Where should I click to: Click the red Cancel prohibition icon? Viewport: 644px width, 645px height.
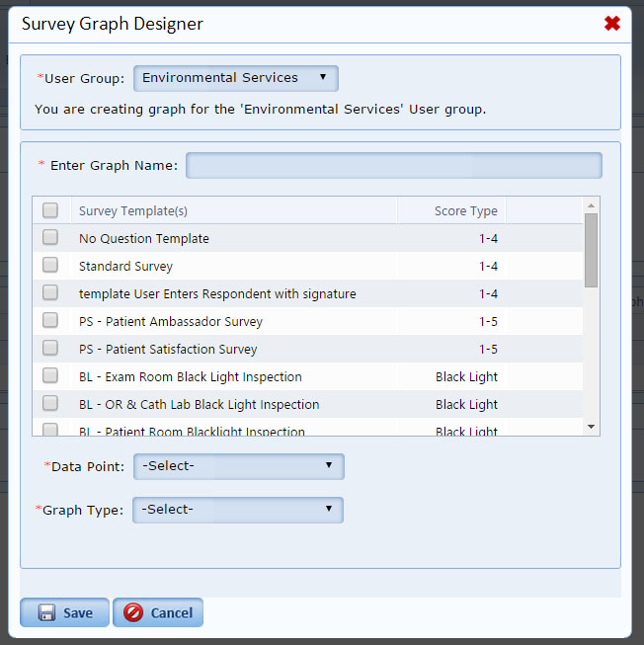pos(133,613)
